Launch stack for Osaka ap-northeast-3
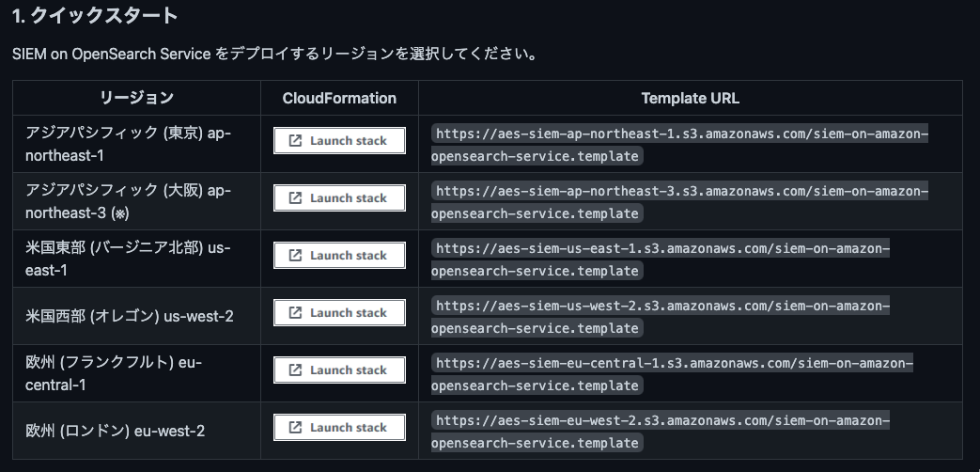The image size is (980, 472). pyautogui.click(x=339, y=198)
